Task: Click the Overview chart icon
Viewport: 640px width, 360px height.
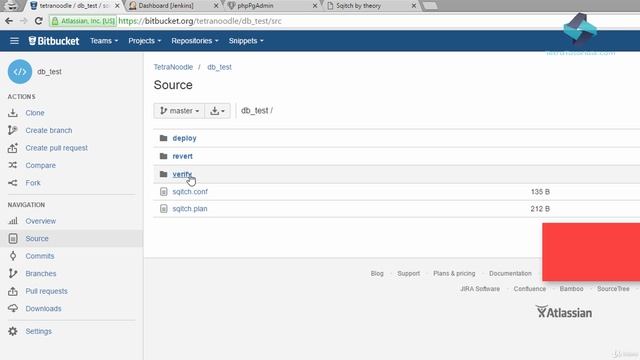Action: (13, 221)
